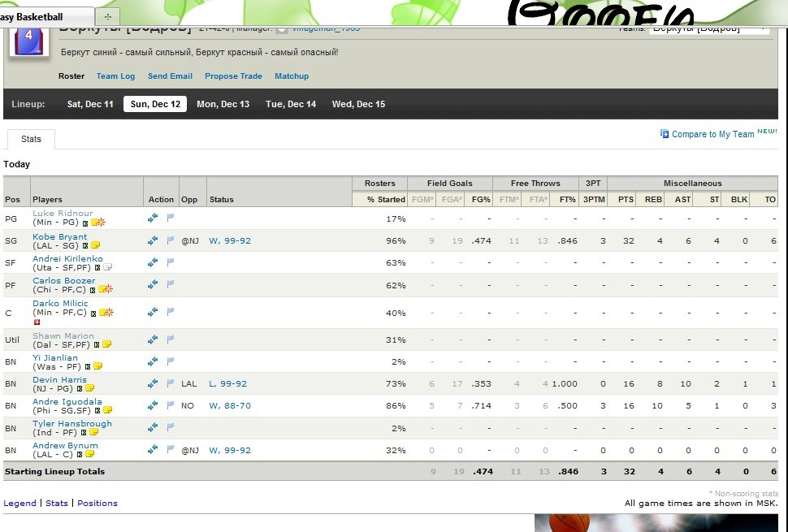
Task: Click the green square icon beside Kobe Bryant
Action: tap(85, 245)
